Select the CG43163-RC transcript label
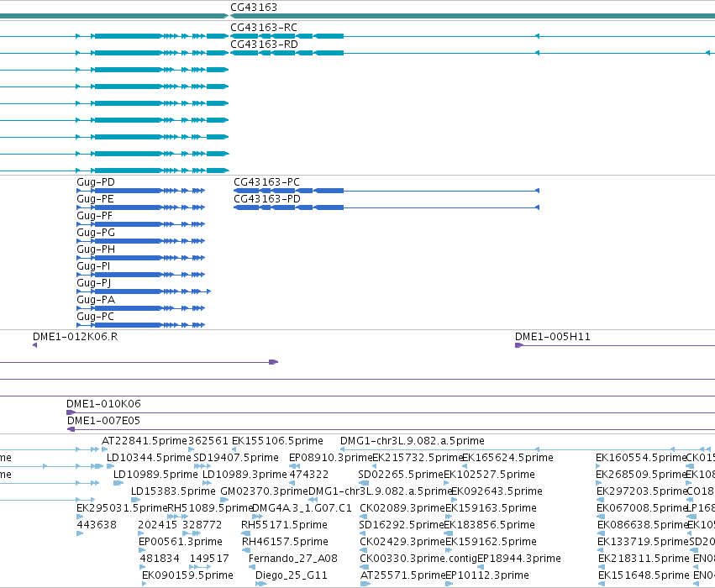This screenshot has width=715, height=588. point(264,28)
